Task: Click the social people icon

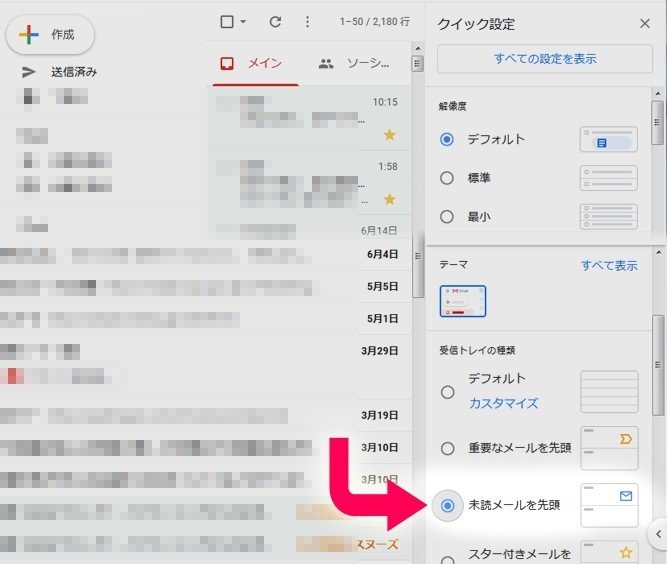Action: 326,64
